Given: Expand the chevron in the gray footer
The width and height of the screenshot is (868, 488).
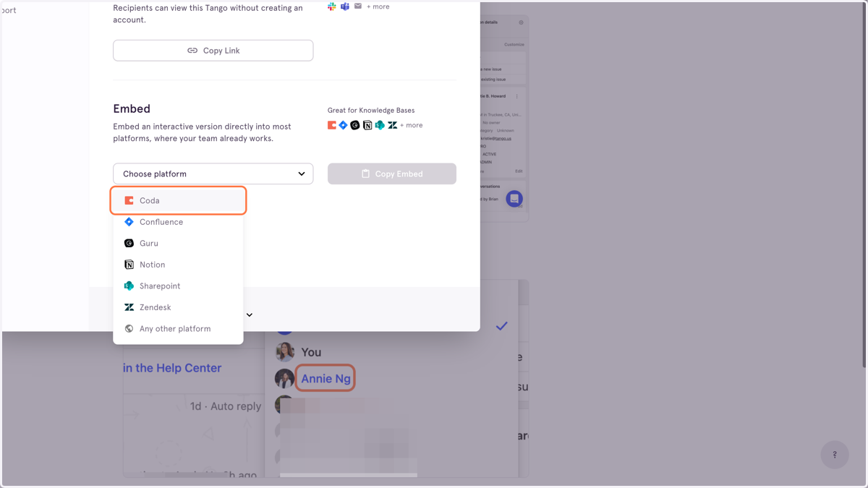Looking at the screenshot, I should click(x=250, y=315).
